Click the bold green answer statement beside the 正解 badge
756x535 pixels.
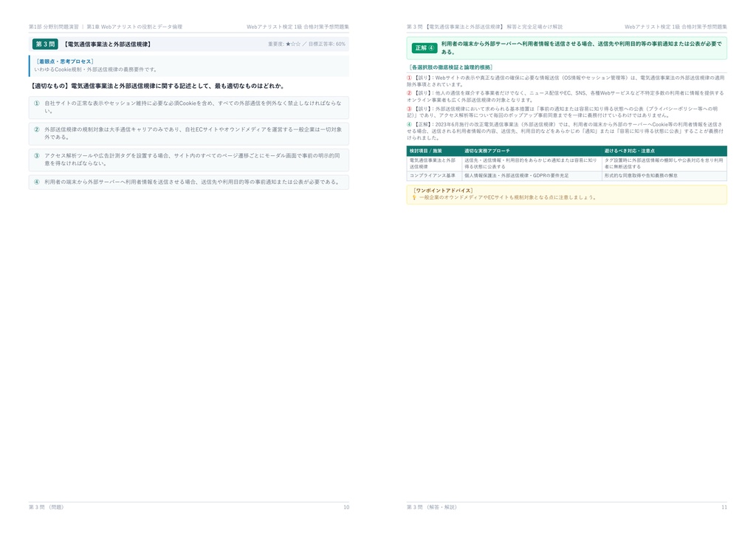click(x=582, y=48)
